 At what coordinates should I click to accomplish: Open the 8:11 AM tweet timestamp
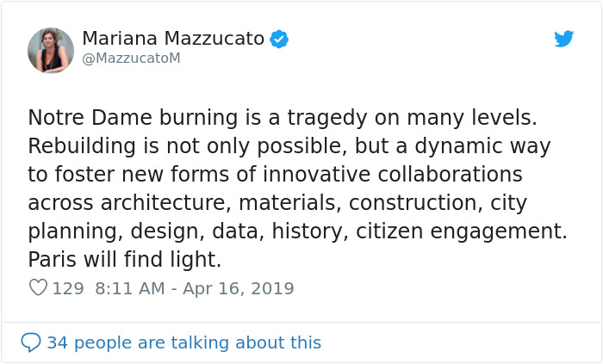click(129, 288)
